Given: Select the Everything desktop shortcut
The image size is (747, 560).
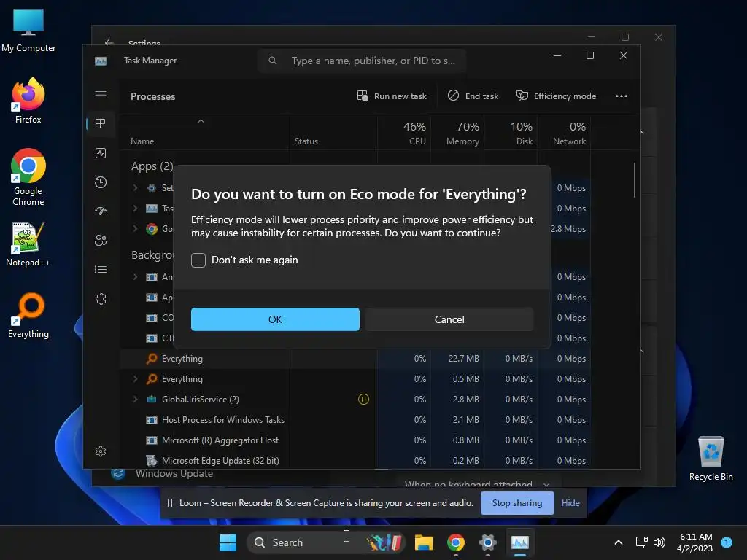Looking at the screenshot, I should (28, 315).
